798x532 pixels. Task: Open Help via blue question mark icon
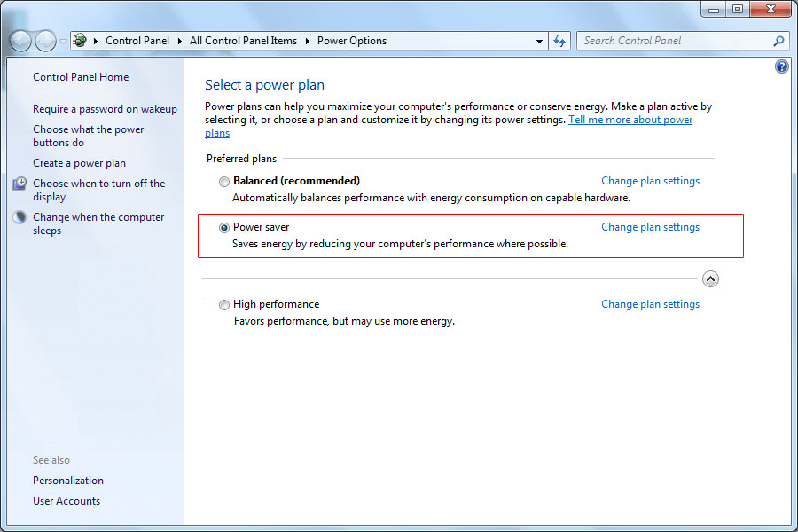pos(781,66)
